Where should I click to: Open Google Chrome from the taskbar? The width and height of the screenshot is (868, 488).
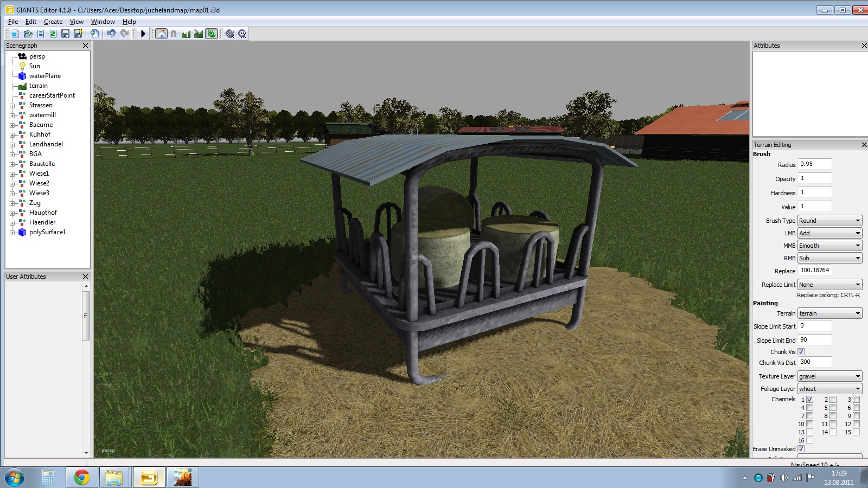pyautogui.click(x=82, y=477)
